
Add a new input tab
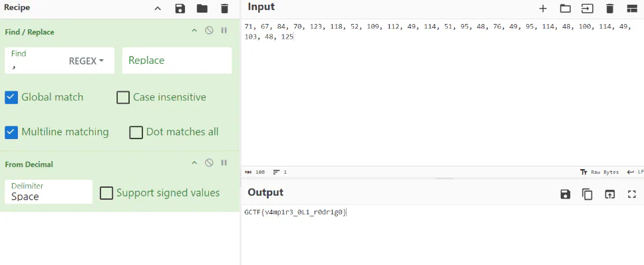pyautogui.click(x=543, y=9)
